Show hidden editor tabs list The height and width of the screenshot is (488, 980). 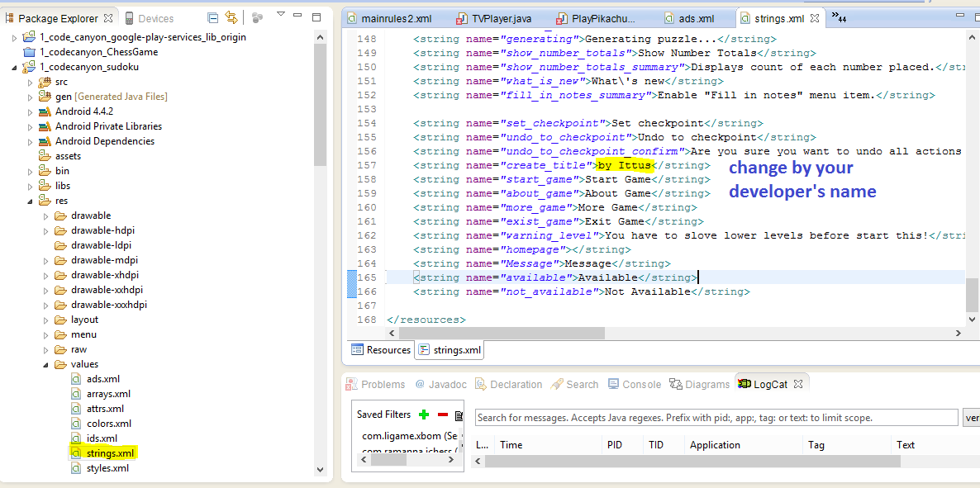click(x=839, y=17)
